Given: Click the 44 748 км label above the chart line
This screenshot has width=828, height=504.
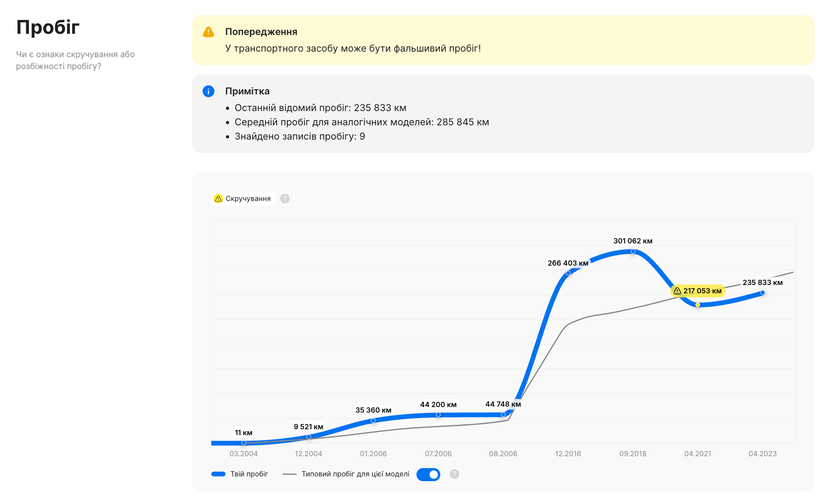Looking at the screenshot, I should tap(503, 404).
